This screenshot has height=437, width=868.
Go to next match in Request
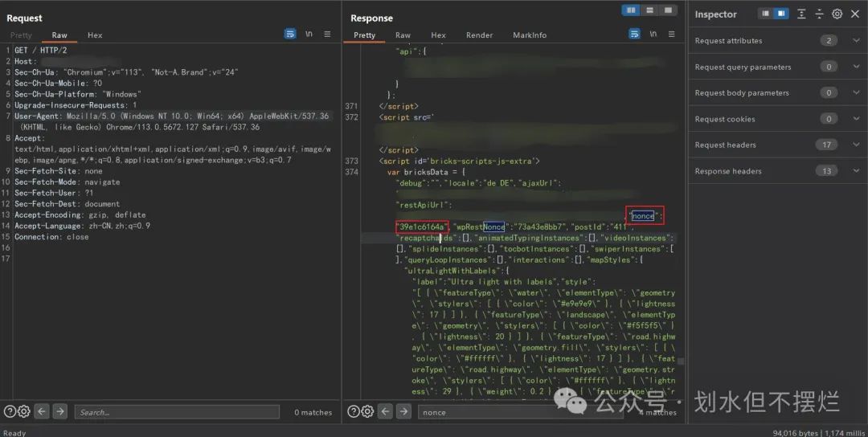[60, 411]
